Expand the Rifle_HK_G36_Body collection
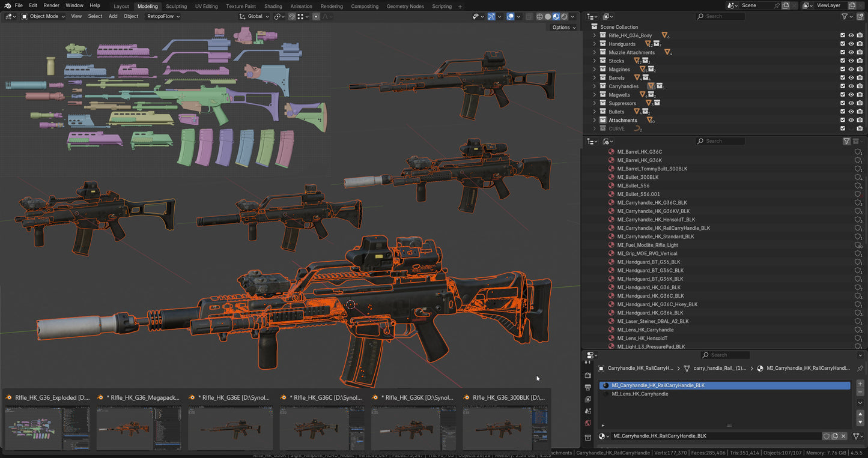The width and height of the screenshot is (868, 458). pos(594,35)
